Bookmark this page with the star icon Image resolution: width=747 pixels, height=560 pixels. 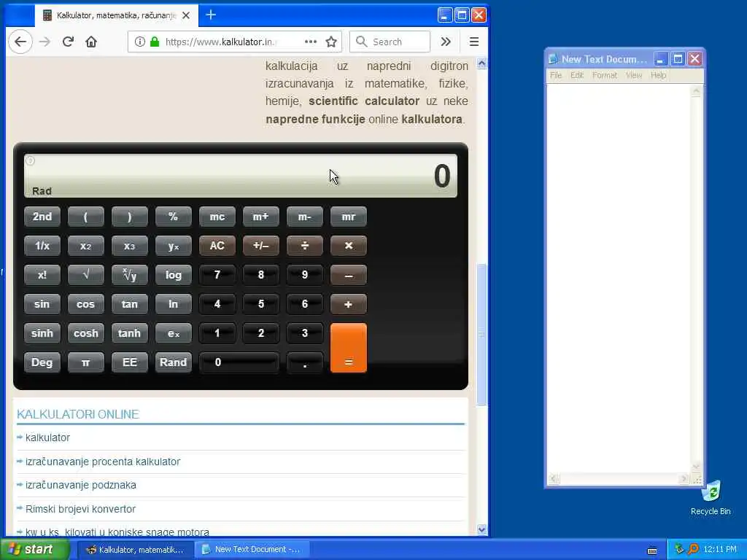coord(331,42)
